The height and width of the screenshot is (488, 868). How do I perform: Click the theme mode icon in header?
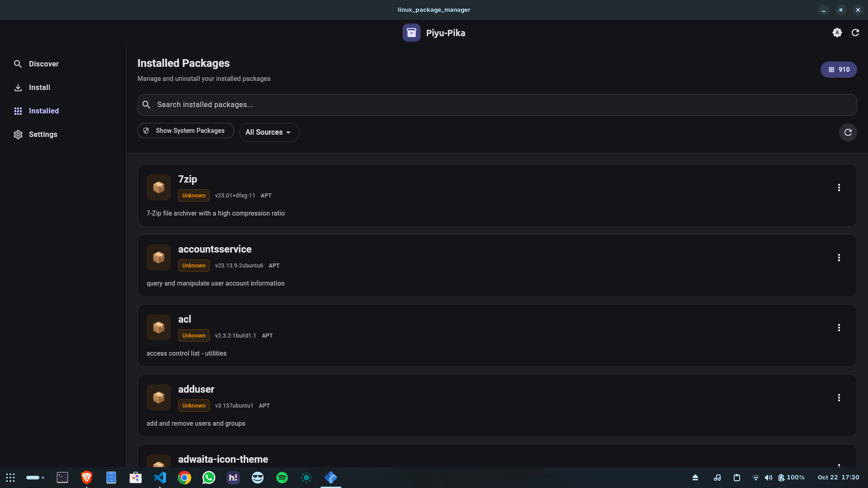coord(837,33)
